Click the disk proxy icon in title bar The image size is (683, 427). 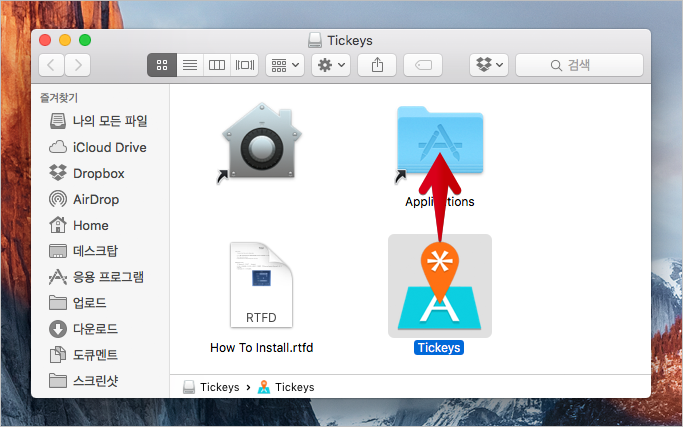[x=314, y=41]
